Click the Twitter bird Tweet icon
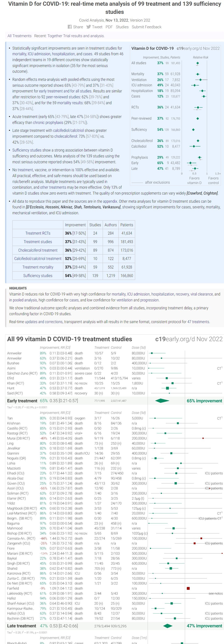The image size is (224, 644). click(x=88, y=27)
